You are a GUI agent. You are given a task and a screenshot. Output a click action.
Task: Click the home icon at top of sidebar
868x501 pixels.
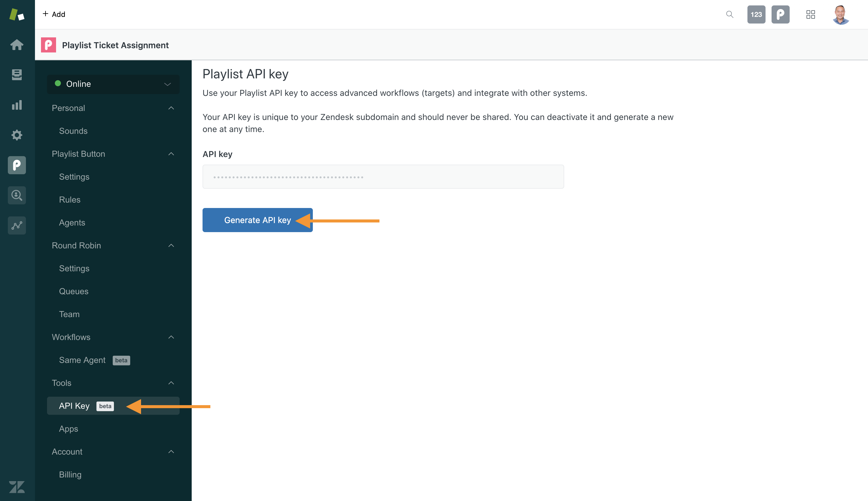coord(17,44)
